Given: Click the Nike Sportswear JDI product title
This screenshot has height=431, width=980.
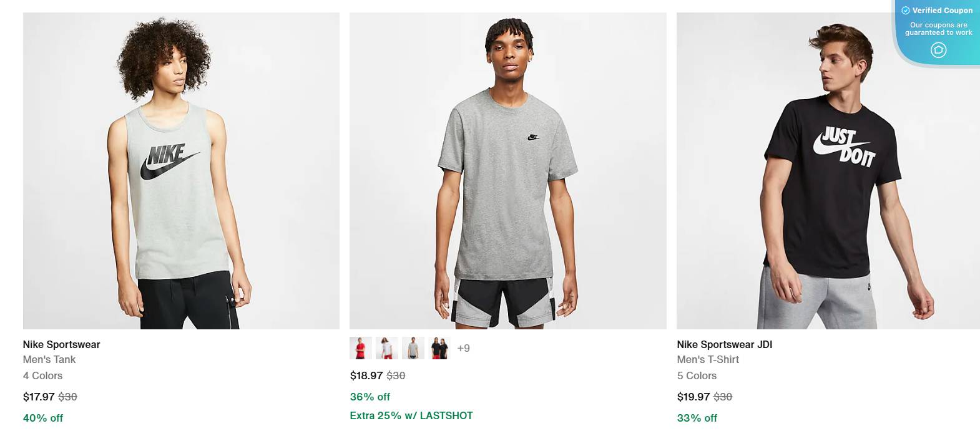Looking at the screenshot, I should [724, 344].
